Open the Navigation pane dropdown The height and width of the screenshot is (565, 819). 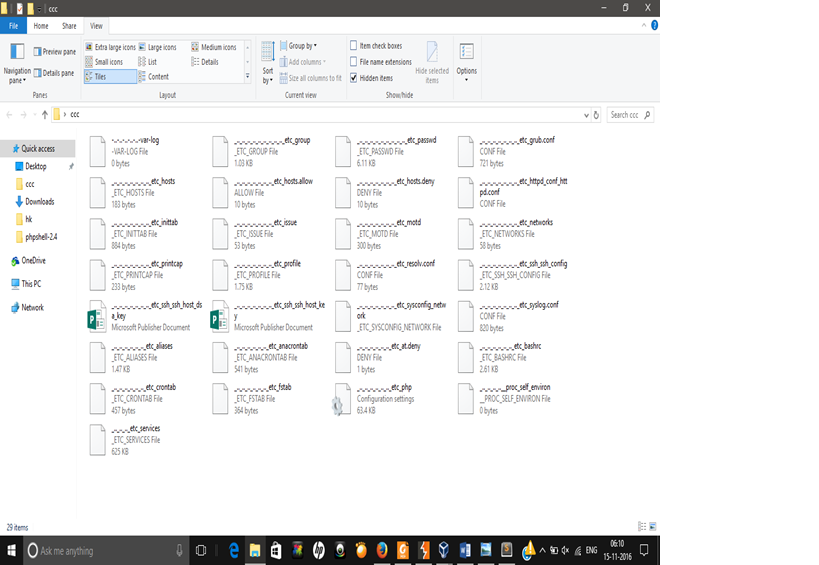point(17,63)
